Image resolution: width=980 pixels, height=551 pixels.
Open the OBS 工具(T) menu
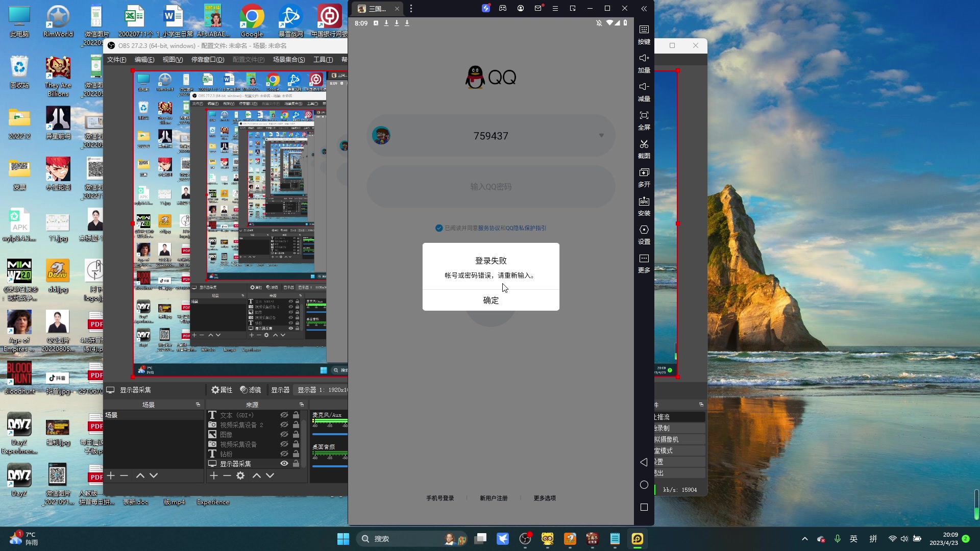(323, 60)
